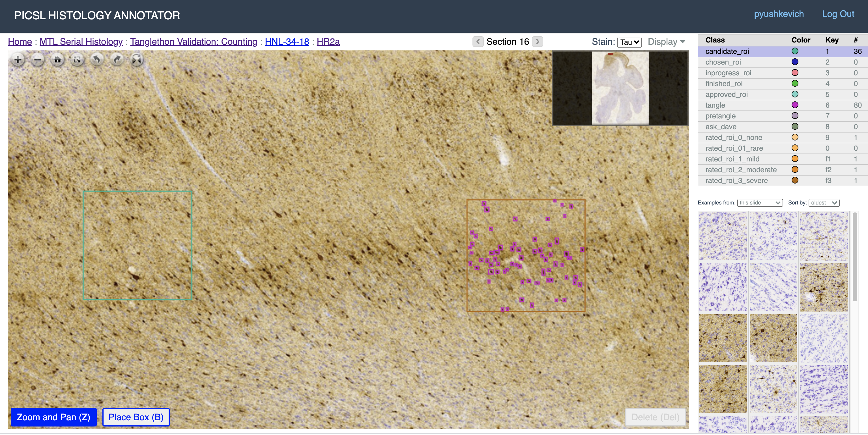
Task: Select the pretangle class
Action: tap(783, 116)
